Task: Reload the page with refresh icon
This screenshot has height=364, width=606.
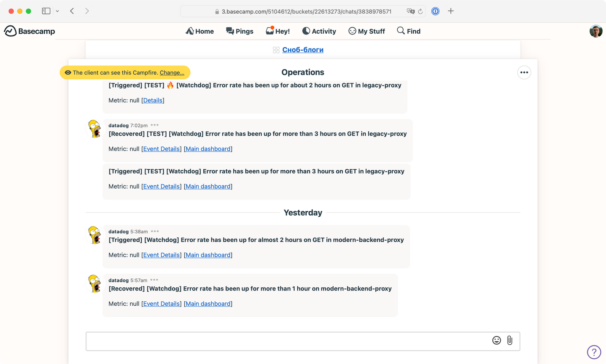Action: tap(420, 11)
